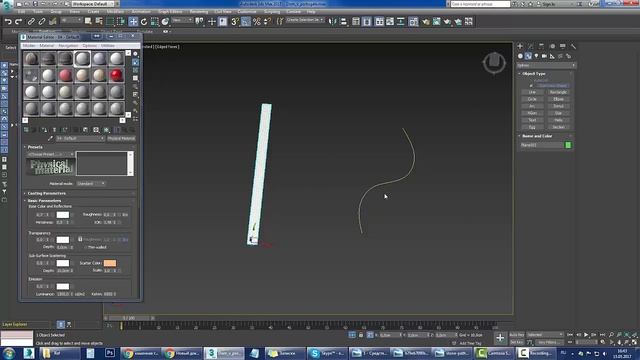The width and height of the screenshot is (640, 360).
Task: Click the Section spline button
Action: click(558, 127)
